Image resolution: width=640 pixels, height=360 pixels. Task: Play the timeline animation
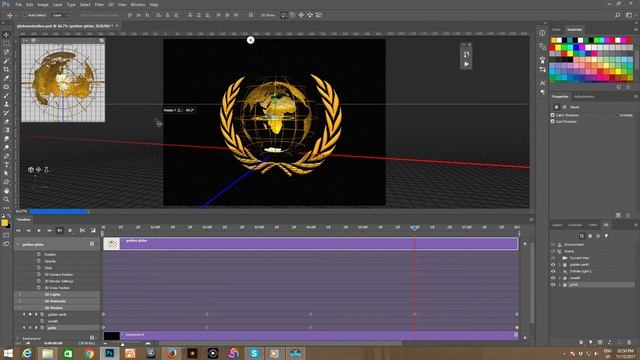point(39,231)
